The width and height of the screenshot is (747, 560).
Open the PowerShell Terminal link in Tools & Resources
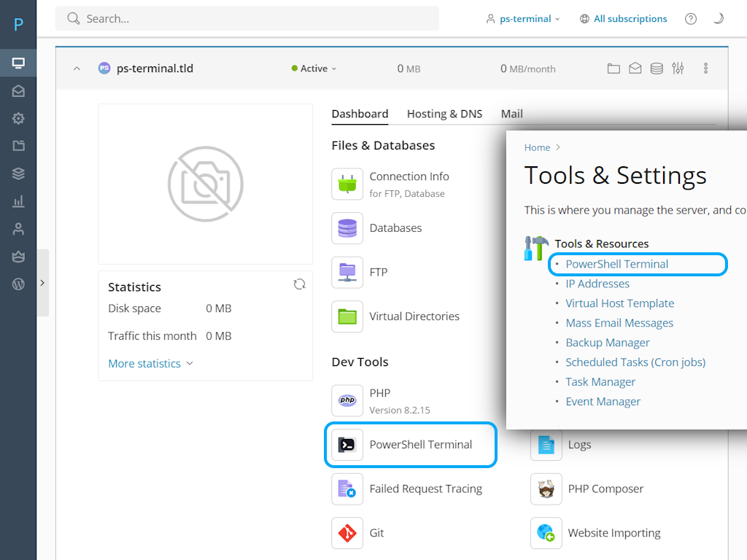click(616, 264)
